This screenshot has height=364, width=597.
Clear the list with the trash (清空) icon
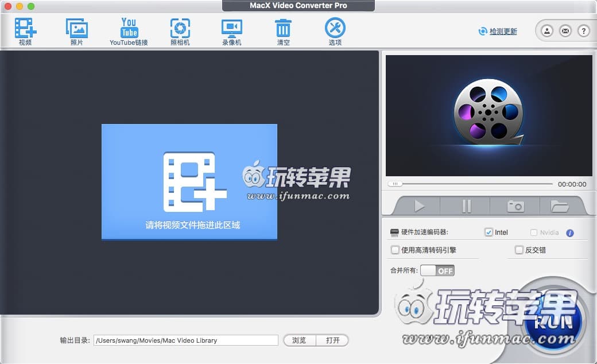tap(283, 31)
